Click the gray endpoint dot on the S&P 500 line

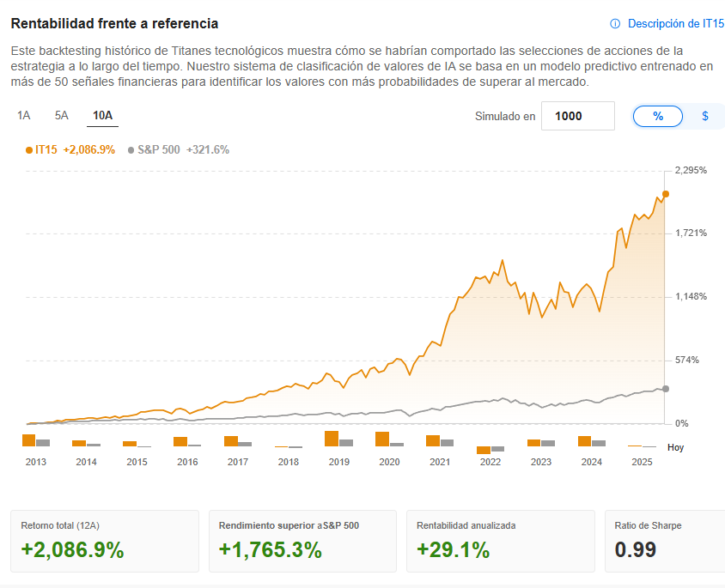tap(664, 388)
